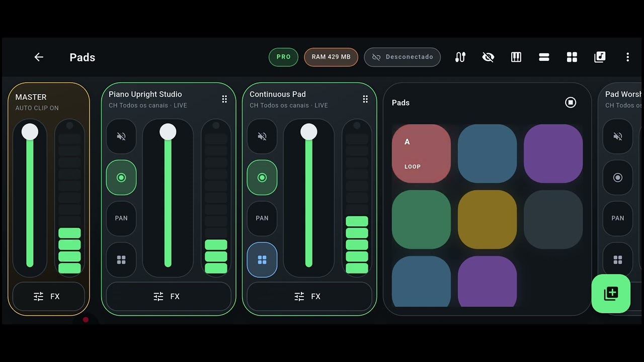
Task: Toggle record enable on Continuous Pad
Action: click(262, 177)
